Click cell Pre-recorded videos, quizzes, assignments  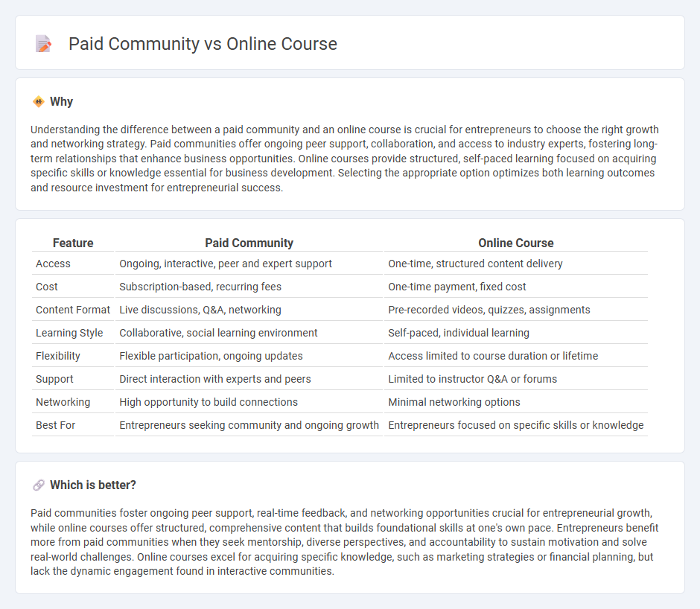click(x=515, y=310)
